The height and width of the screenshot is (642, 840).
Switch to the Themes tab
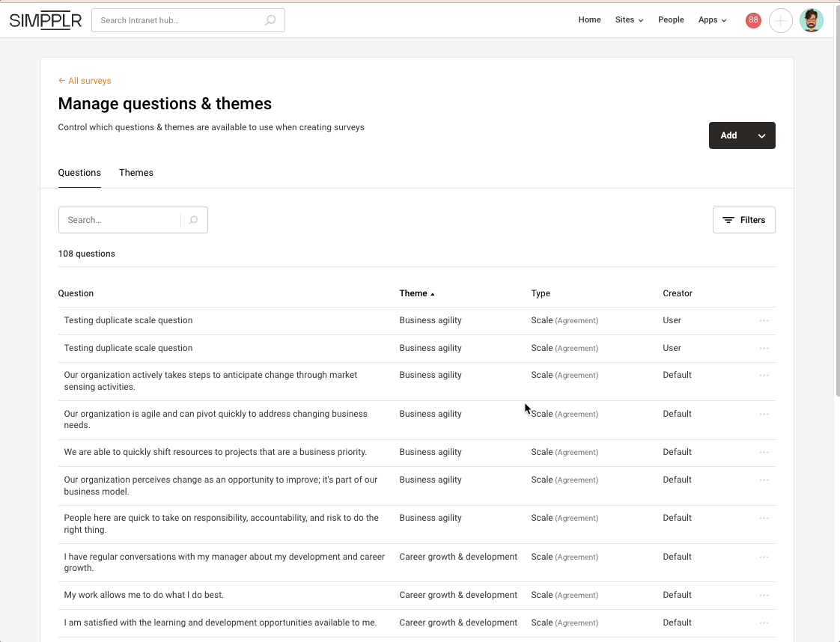(136, 172)
